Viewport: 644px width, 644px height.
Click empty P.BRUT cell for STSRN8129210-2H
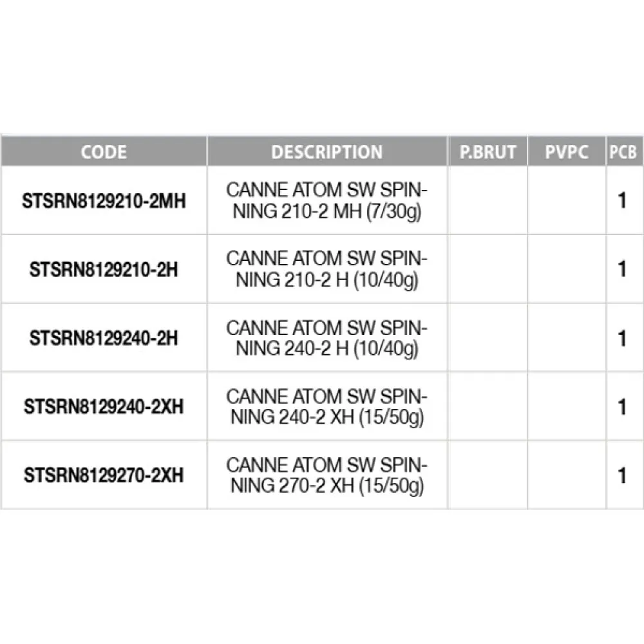pos(488,270)
